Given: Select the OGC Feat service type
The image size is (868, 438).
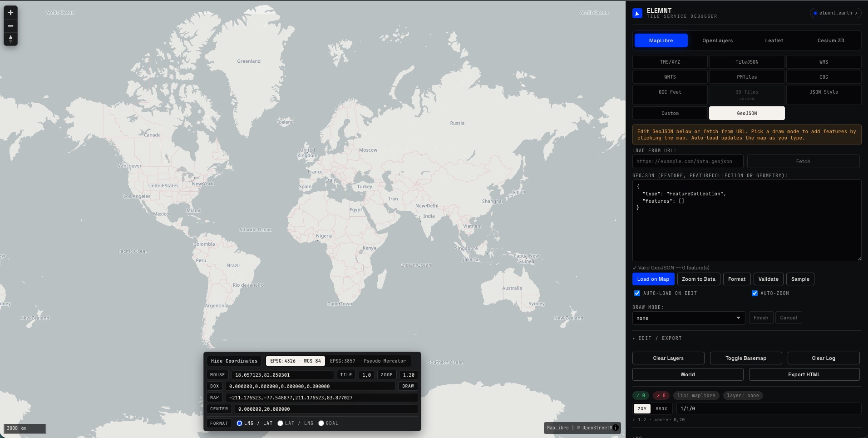Looking at the screenshot, I should pos(670,95).
